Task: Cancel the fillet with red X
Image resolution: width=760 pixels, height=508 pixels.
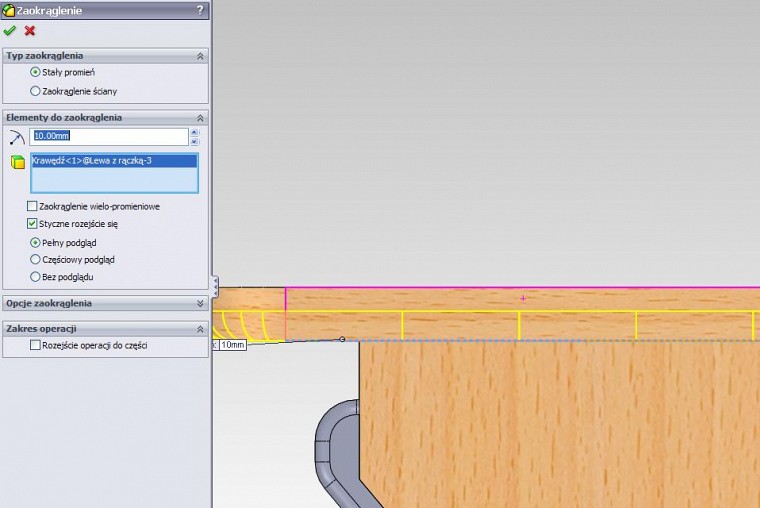Action: coord(30,31)
